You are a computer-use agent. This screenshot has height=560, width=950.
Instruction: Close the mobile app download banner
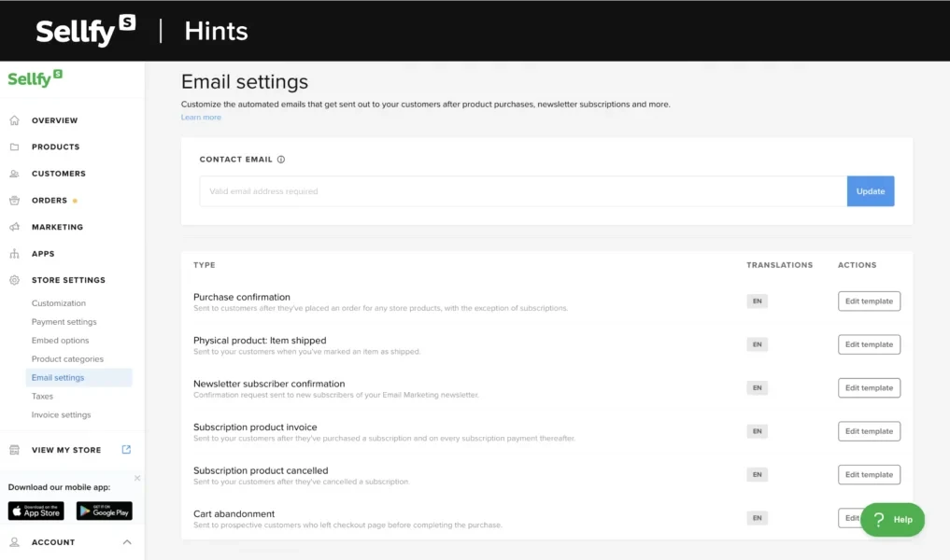(137, 478)
